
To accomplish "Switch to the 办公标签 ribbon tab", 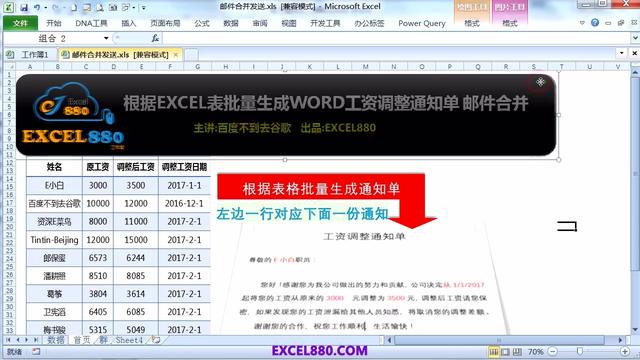I will [369, 23].
